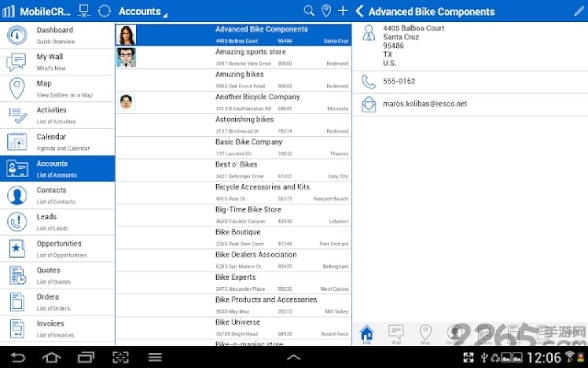Screen dimensions: 588x368
Task: Tap the Android home button
Action: (51, 357)
